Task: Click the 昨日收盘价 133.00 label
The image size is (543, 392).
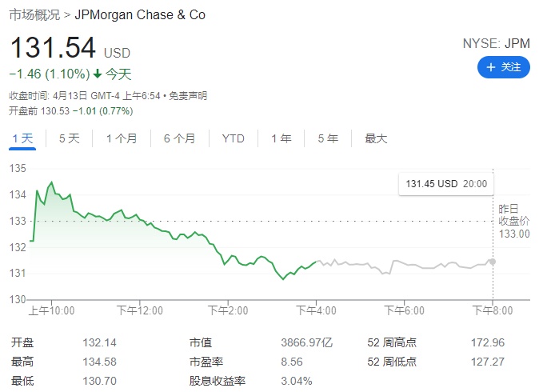Action: (x=513, y=221)
